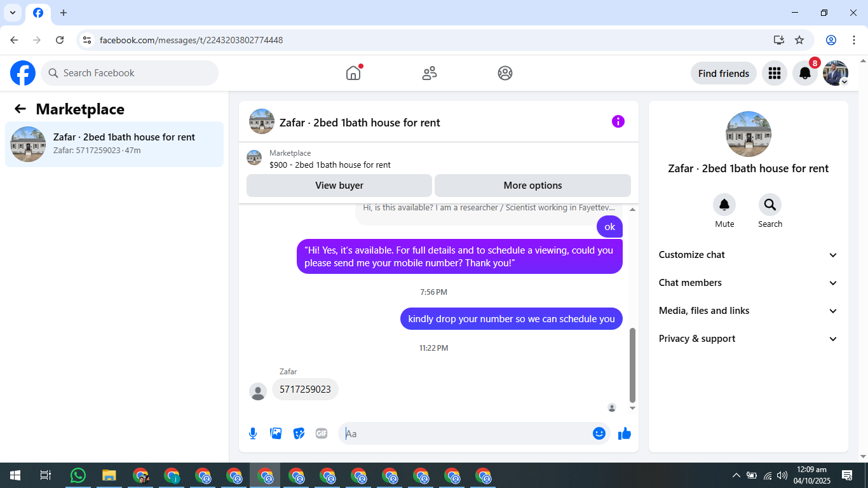
Task: Click the View buyer button
Action: coord(339,186)
